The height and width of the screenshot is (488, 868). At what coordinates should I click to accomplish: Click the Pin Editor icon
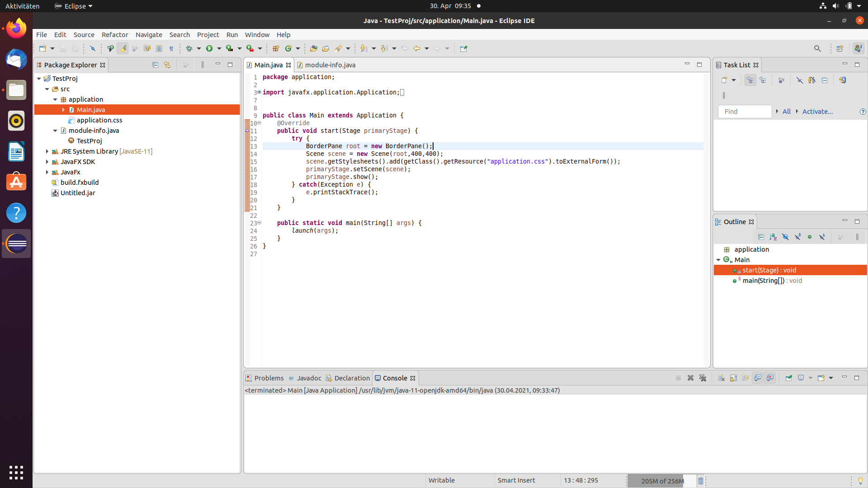tap(463, 48)
